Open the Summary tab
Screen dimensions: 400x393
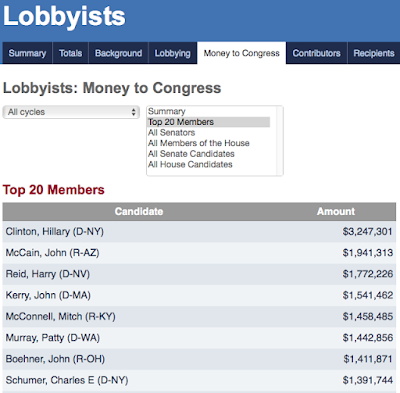point(27,53)
